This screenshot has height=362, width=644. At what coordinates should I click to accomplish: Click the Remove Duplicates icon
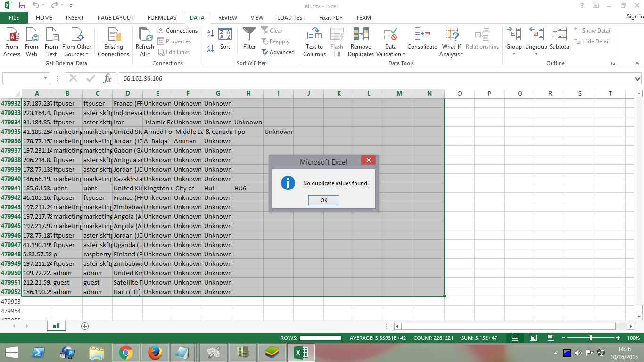(361, 35)
